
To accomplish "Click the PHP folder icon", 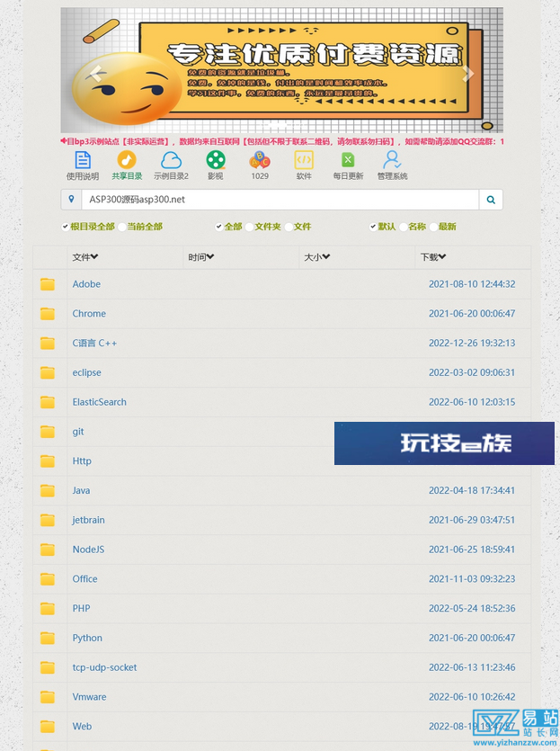I will [48, 609].
